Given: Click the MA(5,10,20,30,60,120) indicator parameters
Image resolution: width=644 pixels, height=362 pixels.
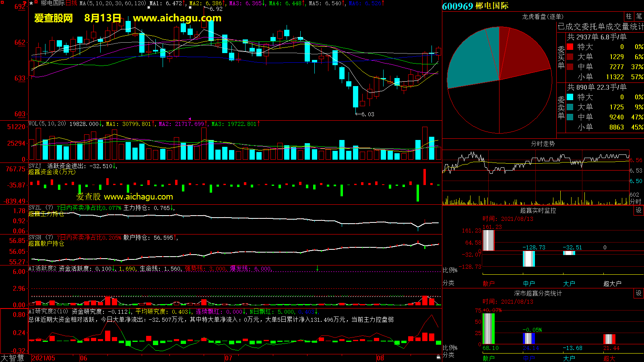Looking at the screenshot, I should 113,3.
